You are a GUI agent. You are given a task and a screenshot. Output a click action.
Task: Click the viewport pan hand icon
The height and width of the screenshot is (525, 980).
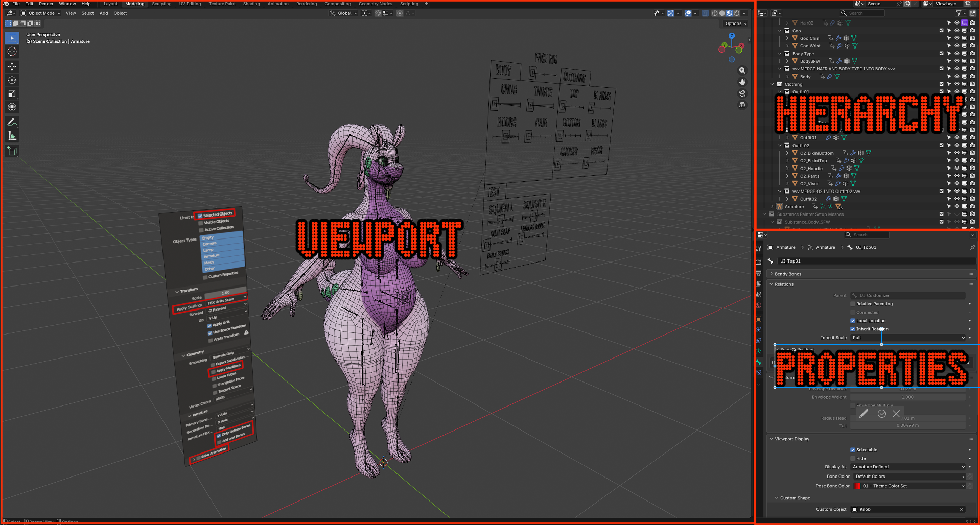pos(742,82)
